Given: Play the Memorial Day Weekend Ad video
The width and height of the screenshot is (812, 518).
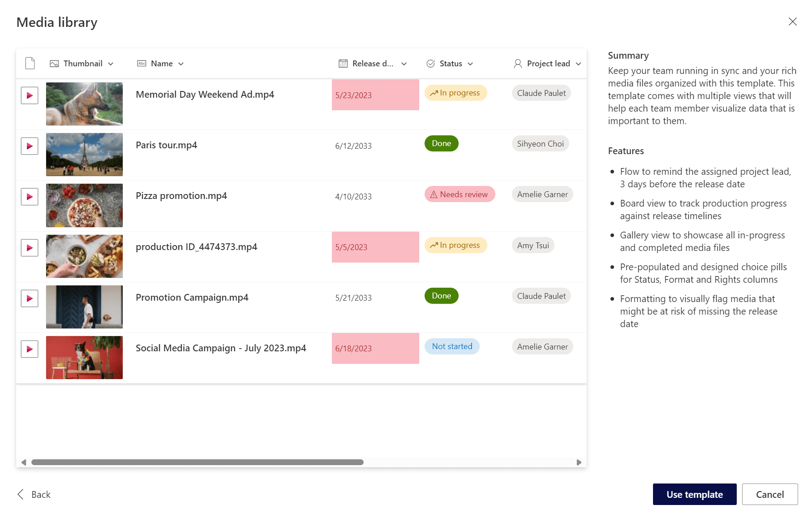Looking at the screenshot, I should 30,95.
